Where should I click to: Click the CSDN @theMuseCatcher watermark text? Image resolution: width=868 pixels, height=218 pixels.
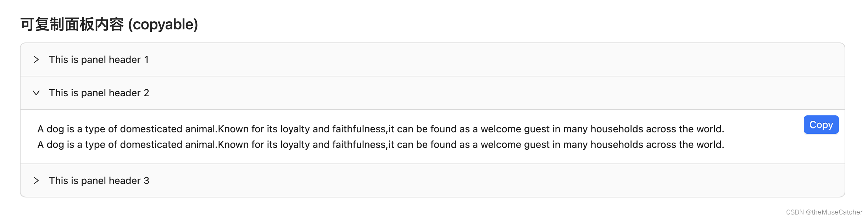pyautogui.click(x=824, y=212)
